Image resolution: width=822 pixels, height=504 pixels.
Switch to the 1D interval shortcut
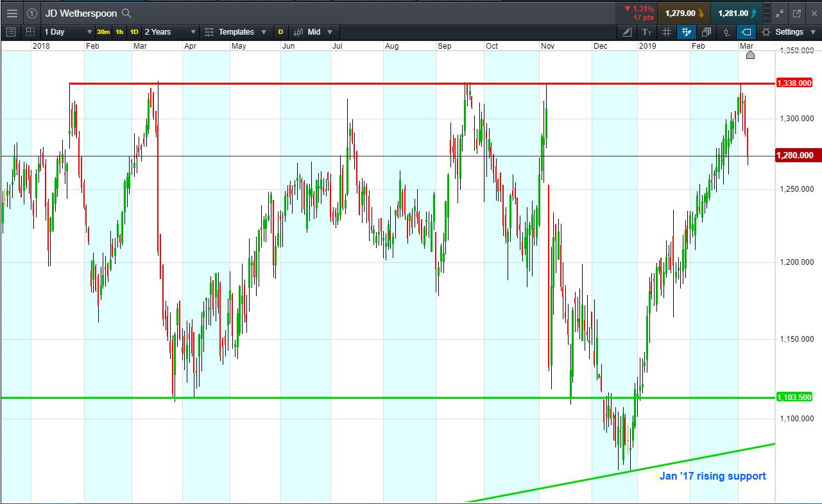pos(134,32)
